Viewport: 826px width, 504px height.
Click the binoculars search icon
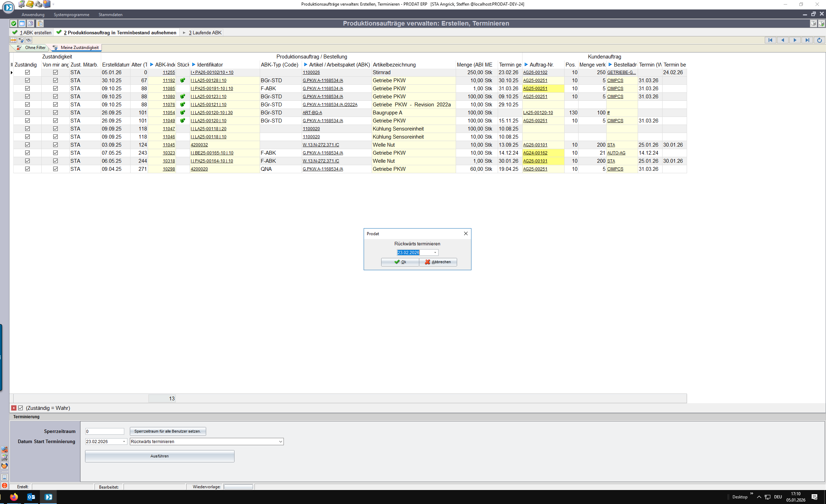coord(29,40)
